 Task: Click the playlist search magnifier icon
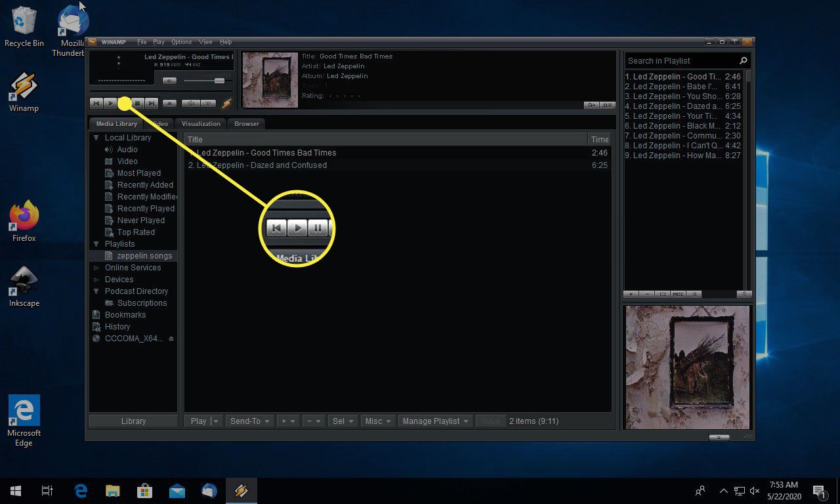click(x=744, y=60)
